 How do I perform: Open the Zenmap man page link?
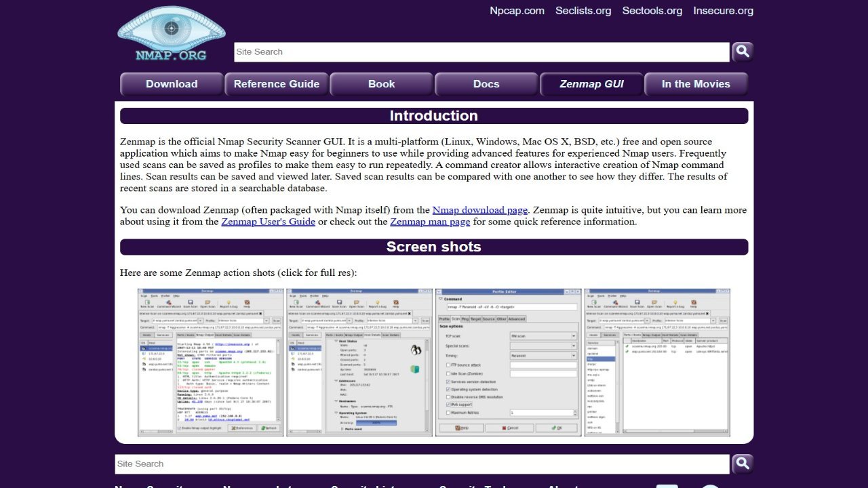(430, 222)
